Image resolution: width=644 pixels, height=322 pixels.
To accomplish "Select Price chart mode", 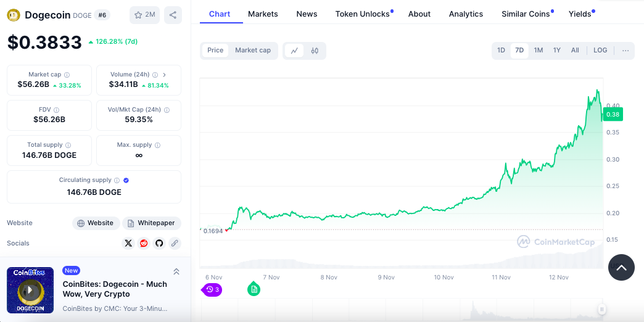I will tap(215, 51).
